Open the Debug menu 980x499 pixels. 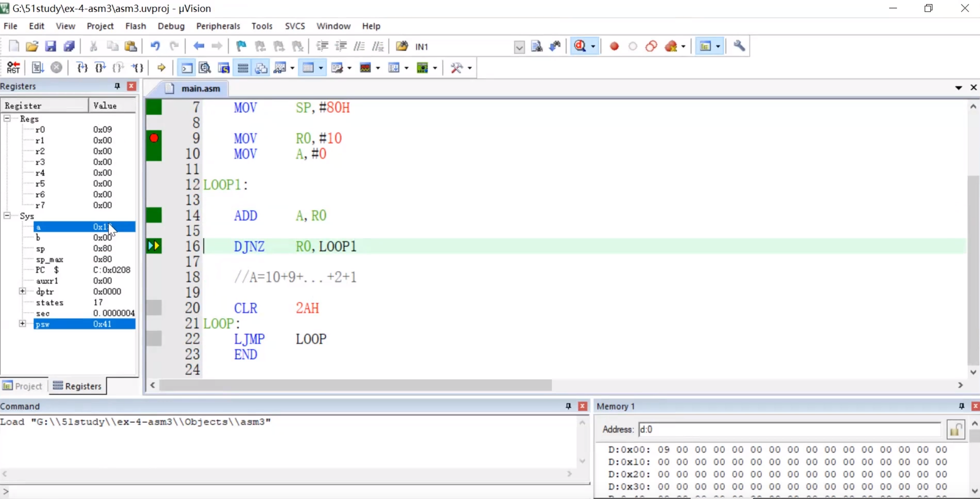coord(171,26)
